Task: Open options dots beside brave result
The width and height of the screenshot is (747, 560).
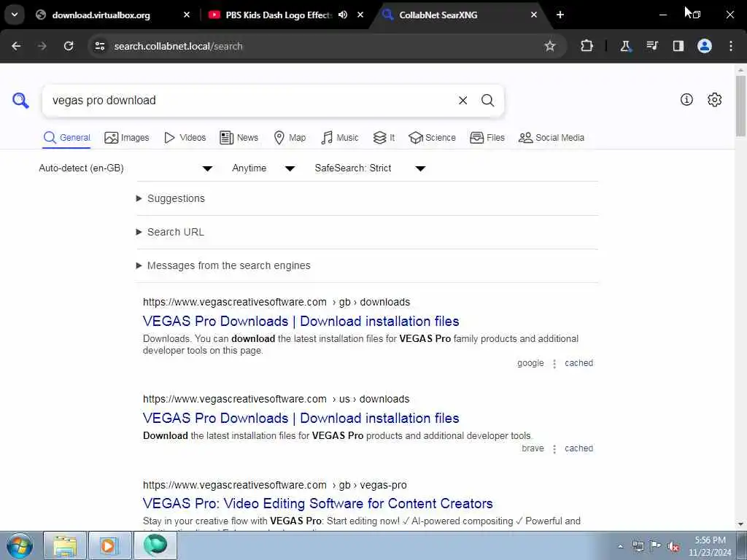Action: click(554, 449)
